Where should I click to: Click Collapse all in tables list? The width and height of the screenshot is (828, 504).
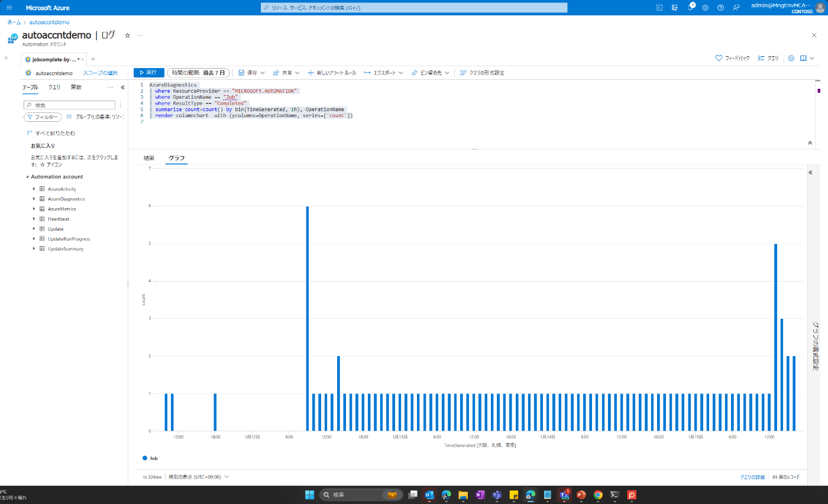51,133
